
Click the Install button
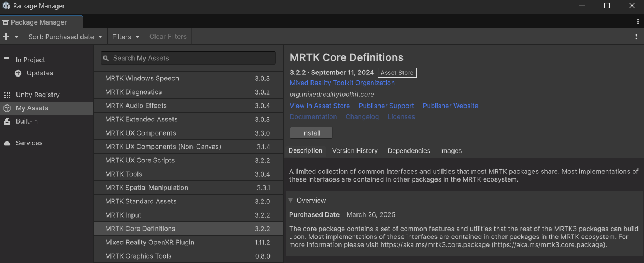click(311, 133)
